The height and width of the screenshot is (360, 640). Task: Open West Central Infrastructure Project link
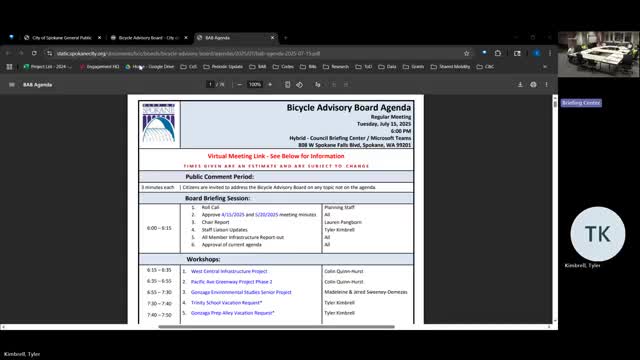[229, 271]
